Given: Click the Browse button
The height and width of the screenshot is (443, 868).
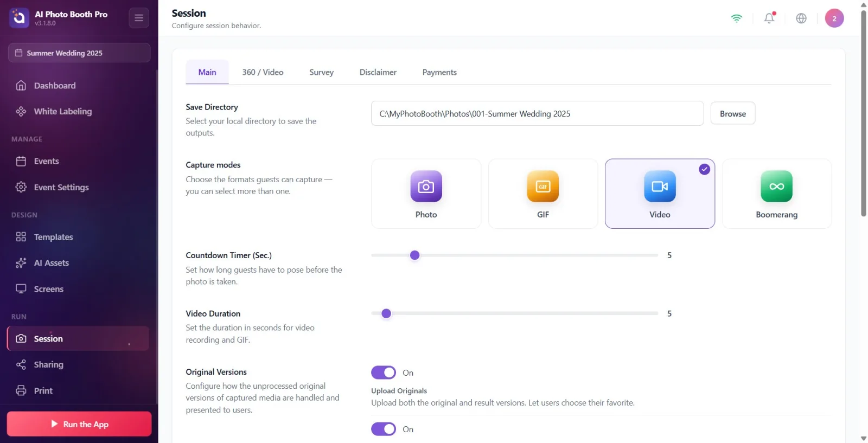Looking at the screenshot, I should 732,113.
